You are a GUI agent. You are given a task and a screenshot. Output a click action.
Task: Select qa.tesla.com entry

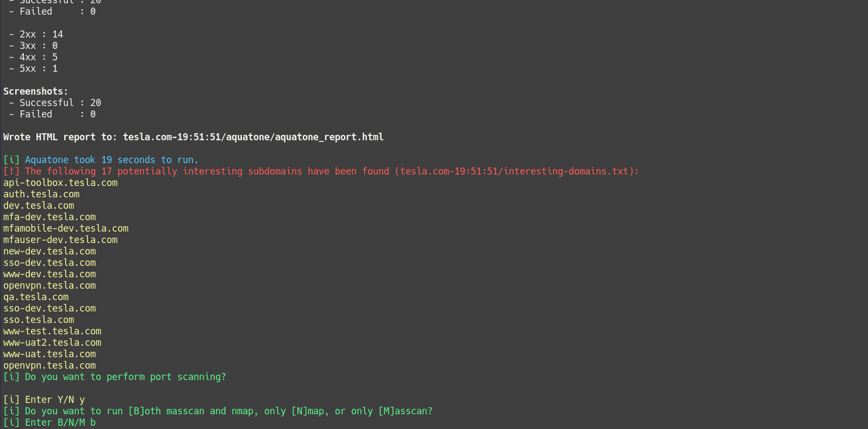[36, 297]
